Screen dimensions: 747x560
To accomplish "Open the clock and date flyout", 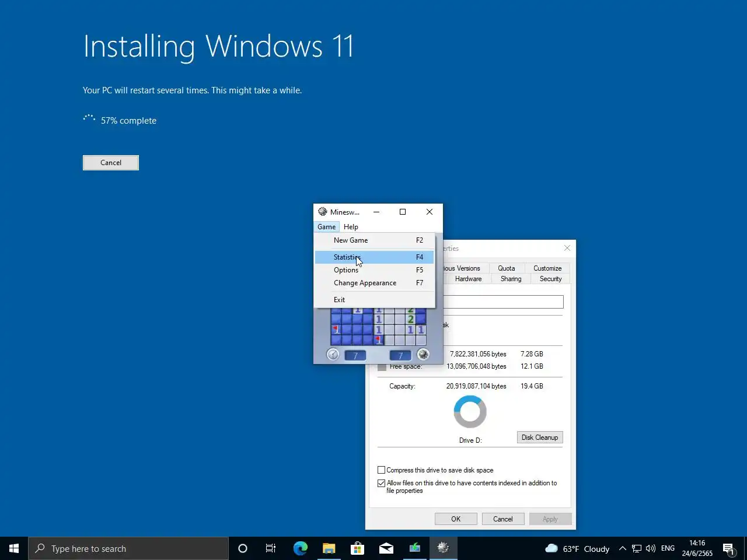I will (x=697, y=548).
